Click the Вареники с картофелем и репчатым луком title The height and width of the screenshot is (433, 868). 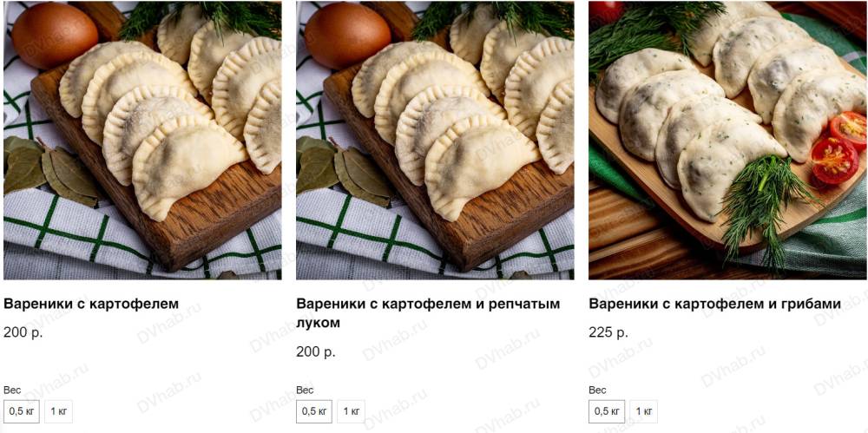click(428, 313)
